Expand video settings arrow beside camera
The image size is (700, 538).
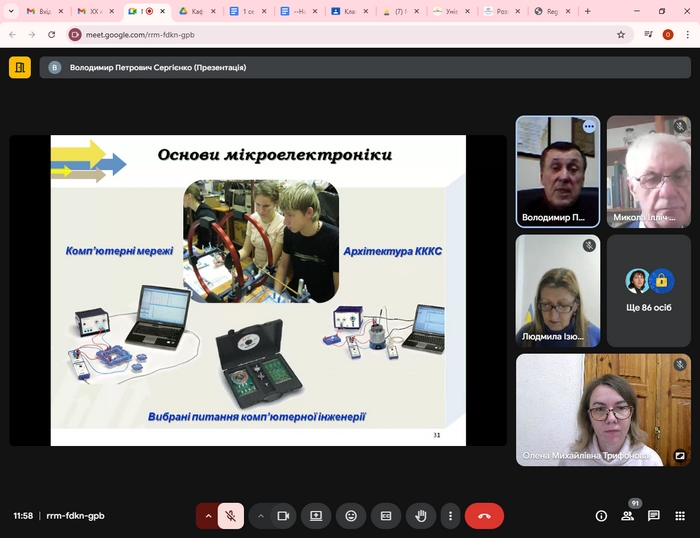pyautogui.click(x=261, y=516)
